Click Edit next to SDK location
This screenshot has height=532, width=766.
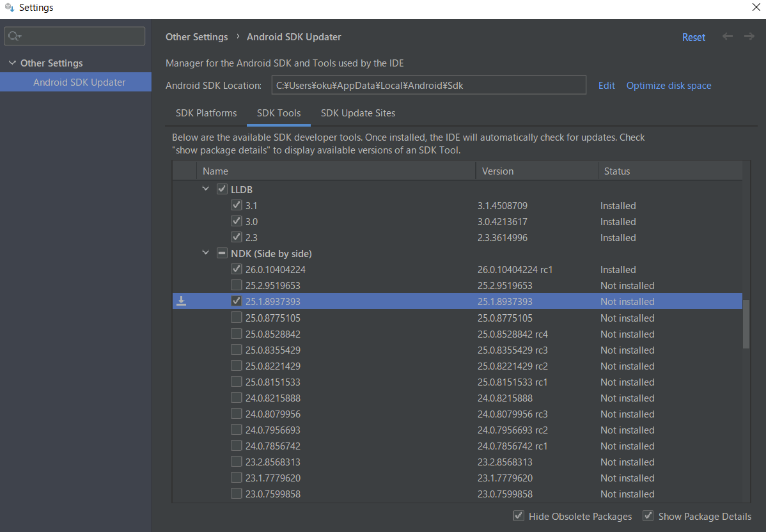606,86
